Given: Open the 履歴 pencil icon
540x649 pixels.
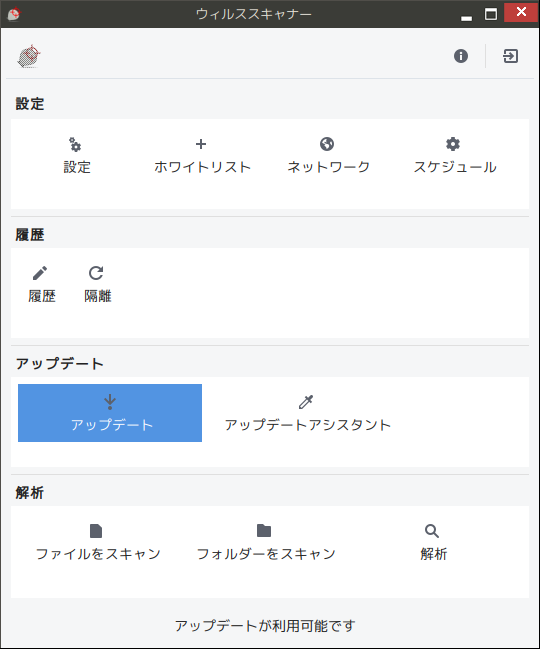Looking at the screenshot, I should (x=40, y=273).
